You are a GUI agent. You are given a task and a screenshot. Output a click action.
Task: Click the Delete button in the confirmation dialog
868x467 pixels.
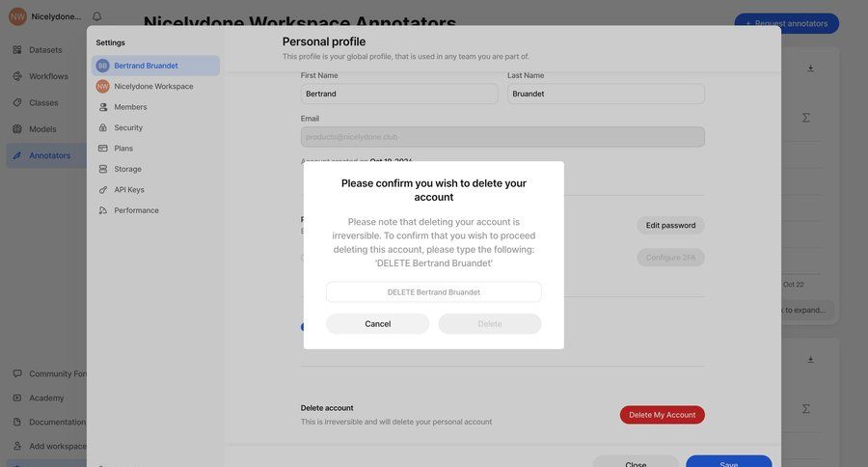pyautogui.click(x=490, y=324)
